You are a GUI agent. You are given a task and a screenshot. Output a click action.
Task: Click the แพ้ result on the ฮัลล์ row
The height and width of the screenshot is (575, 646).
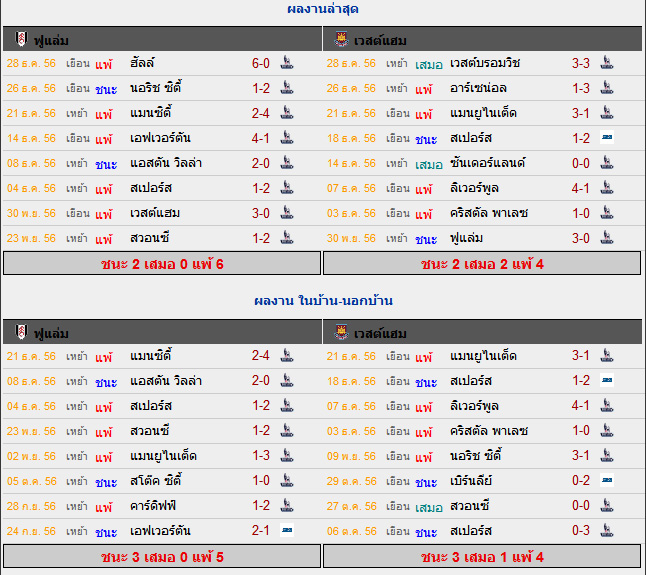[x=104, y=64]
